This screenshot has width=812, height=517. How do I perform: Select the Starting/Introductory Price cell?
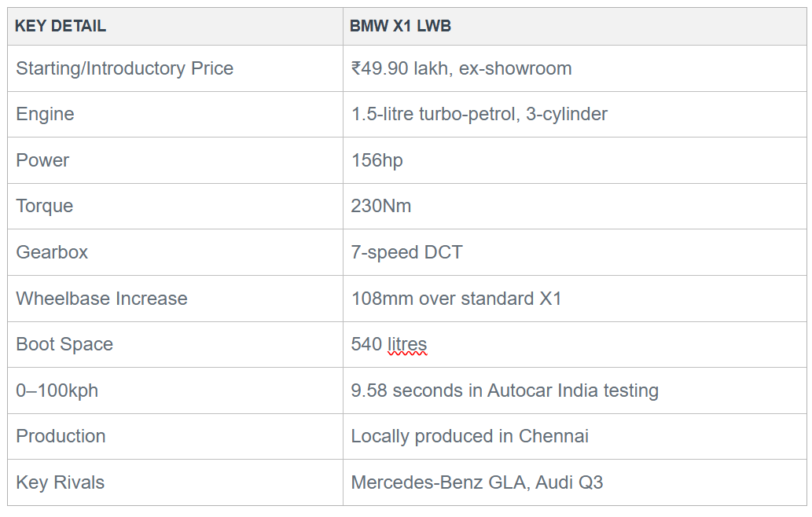175,68
